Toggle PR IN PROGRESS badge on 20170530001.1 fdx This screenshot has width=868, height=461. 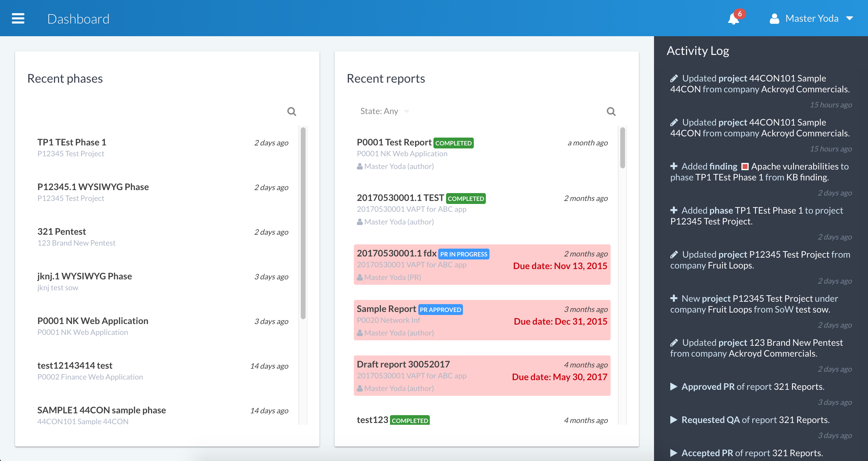464,253
